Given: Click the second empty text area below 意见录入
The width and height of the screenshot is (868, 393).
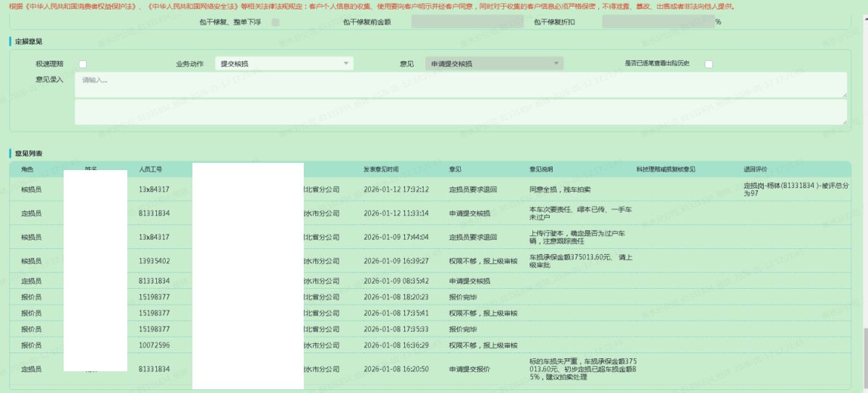Looking at the screenshot, I should tap(460, 111).
